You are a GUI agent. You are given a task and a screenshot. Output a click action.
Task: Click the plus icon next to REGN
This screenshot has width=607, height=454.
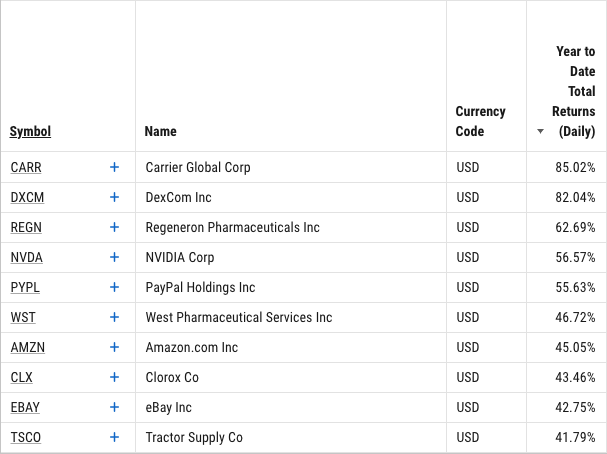[x=114, y=227]
